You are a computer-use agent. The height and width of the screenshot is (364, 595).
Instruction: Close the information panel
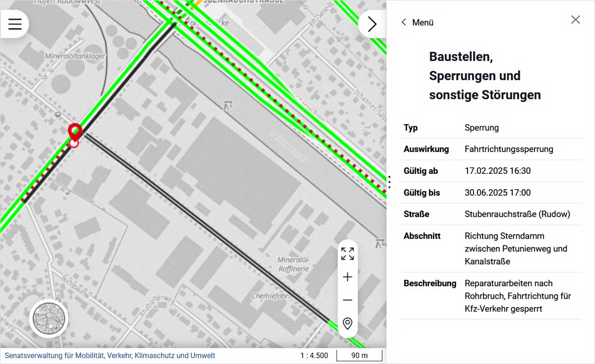click(x=575, y=20)
